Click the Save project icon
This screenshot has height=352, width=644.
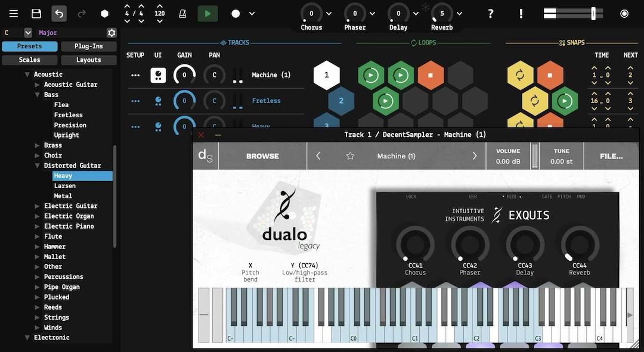coord(36,13)
